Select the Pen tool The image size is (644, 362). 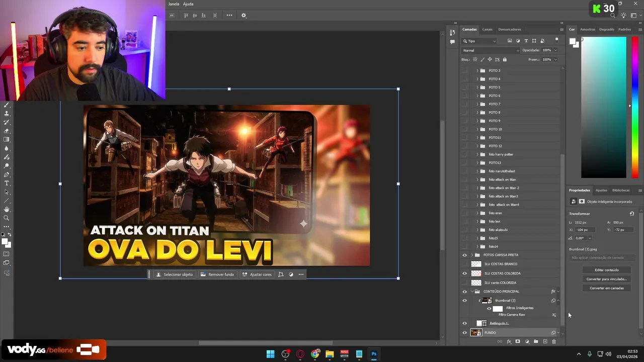pyautogui.click(x=7, y=174)
